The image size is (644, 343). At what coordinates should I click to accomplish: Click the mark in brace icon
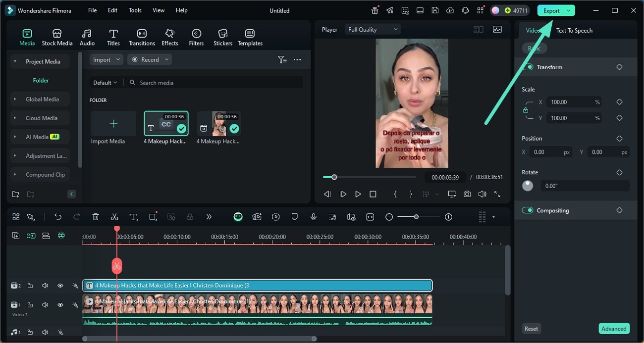pyautogui.click(x=395, y=194)
